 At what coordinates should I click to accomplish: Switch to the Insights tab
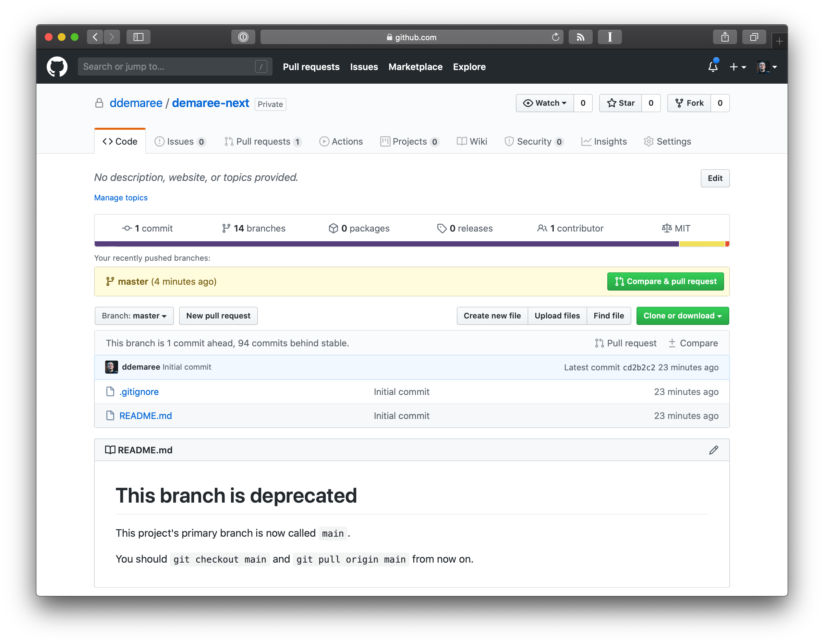[604, 141]
